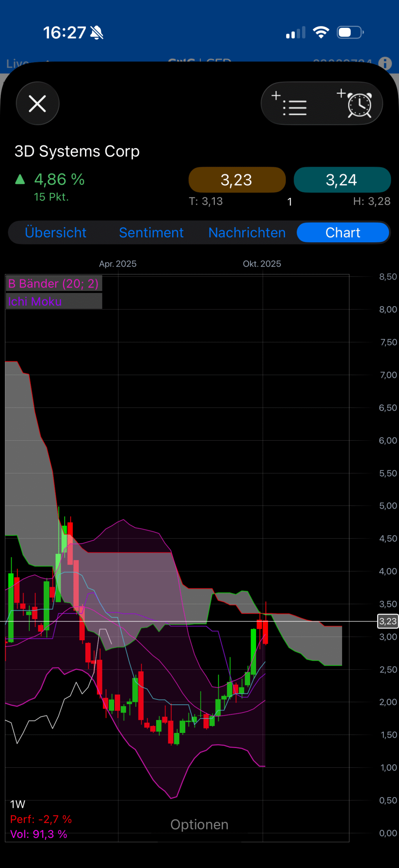Select the Chart tab
Viewport: 399px width, 868px height.
(343, 233)
